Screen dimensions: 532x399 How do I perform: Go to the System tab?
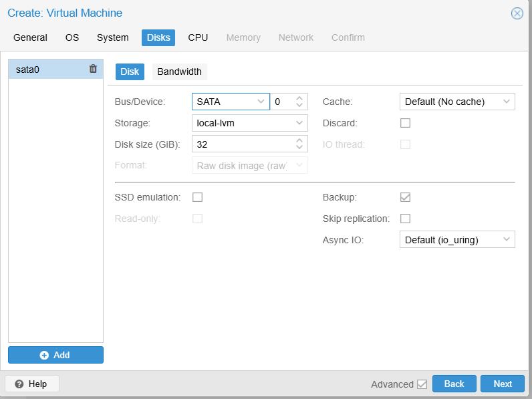point(112,37)
